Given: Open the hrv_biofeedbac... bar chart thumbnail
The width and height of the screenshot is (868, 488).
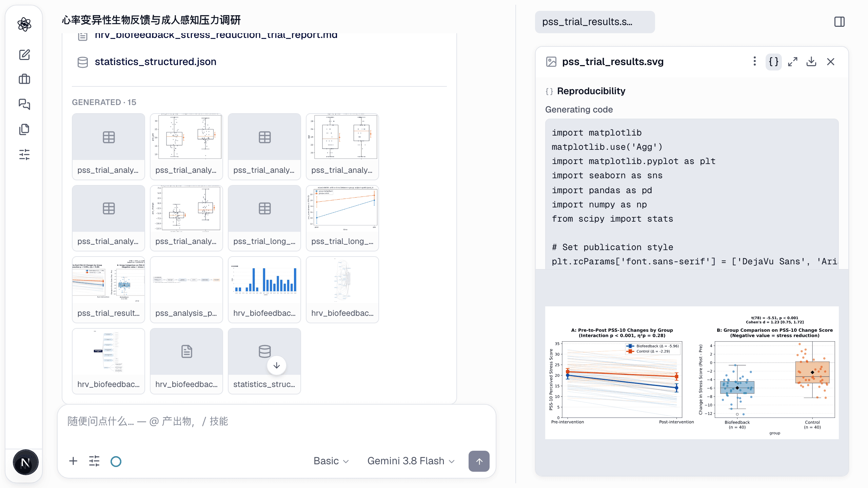Looking at the screenshot, I should [x=264, y=290].
